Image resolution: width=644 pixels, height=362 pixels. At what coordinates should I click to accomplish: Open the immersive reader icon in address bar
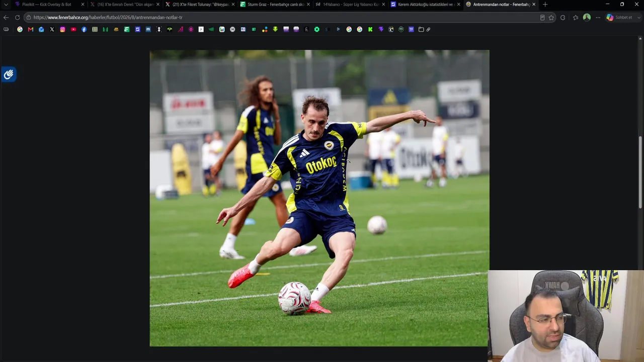542,18
